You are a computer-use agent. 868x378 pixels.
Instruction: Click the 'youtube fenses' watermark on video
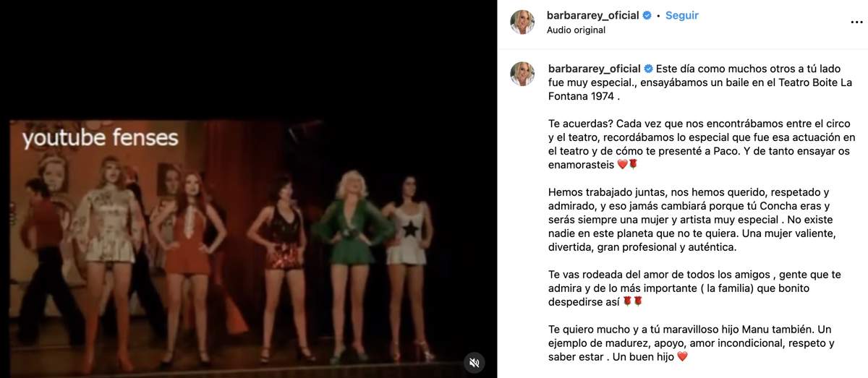pyautogui.click(x=100, y=138)
